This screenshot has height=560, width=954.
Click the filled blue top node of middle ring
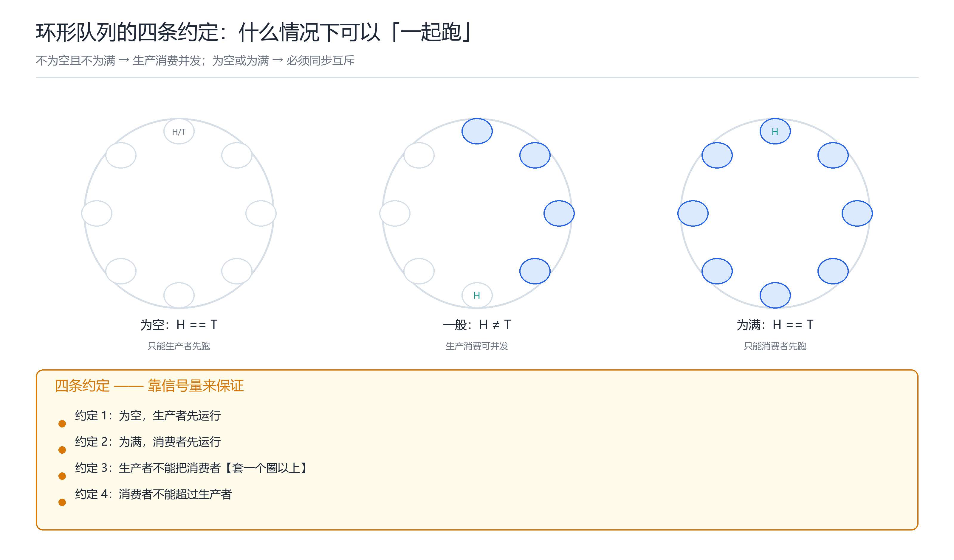(477, 131)
